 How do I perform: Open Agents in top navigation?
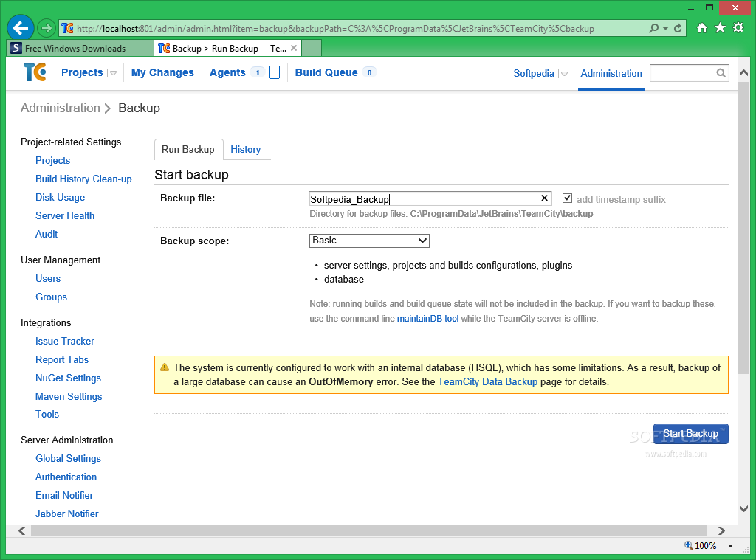(x=227, y=72)
